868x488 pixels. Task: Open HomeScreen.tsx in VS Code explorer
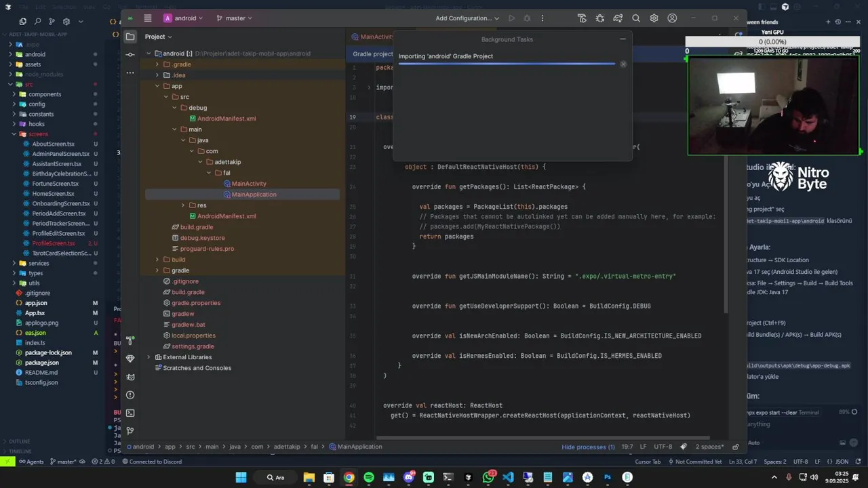click(x=53, y=194)
